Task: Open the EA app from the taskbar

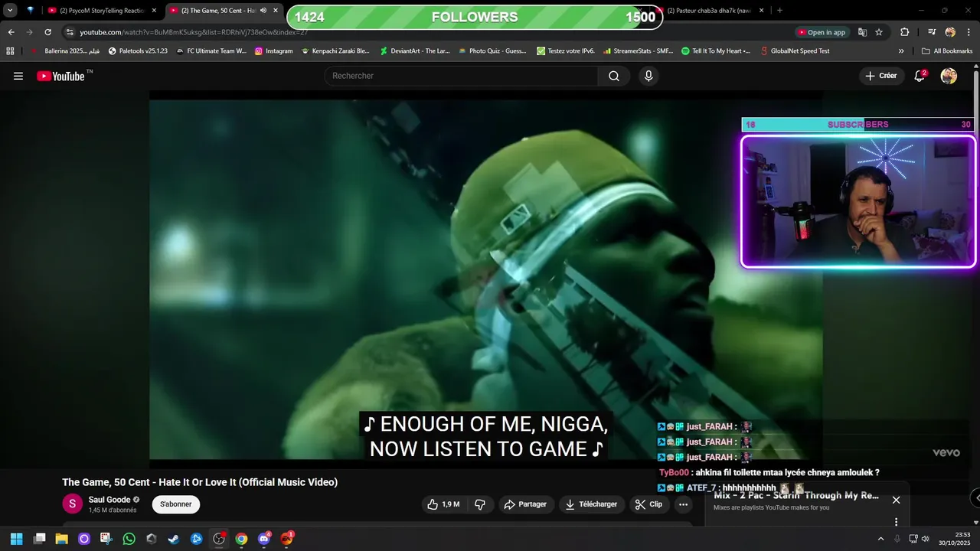Action: pos(286,539)
